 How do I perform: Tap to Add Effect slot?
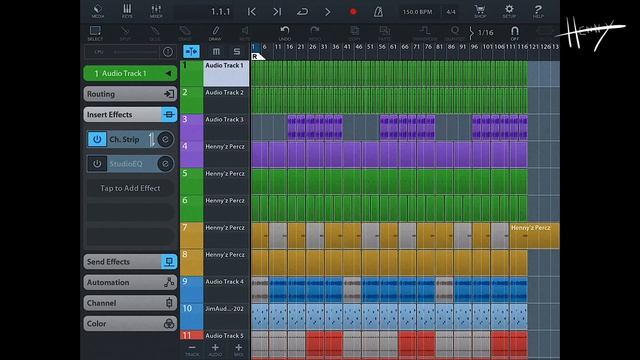click(x=130, y=188)
